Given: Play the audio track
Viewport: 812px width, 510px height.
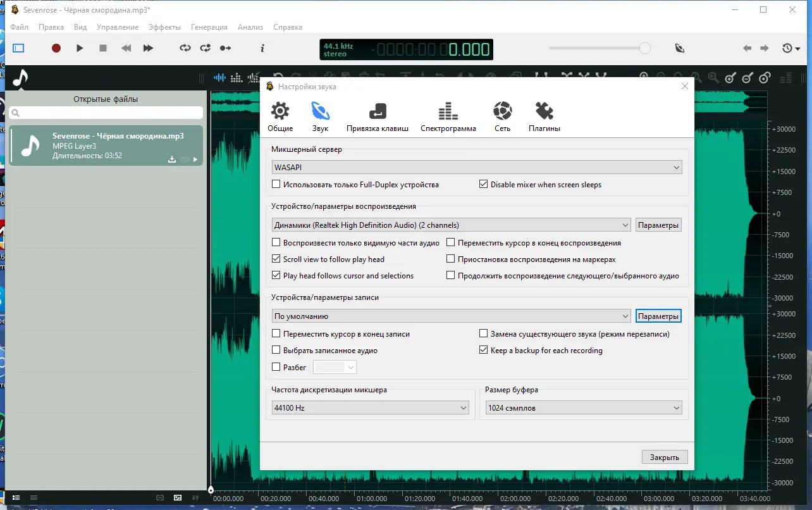Looking at the screenshot, I should pyautogui.click(x=80, y=48).
